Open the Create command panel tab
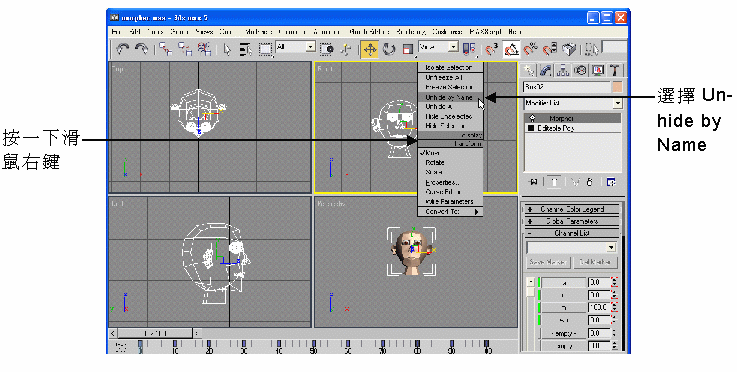 point(529,71)
